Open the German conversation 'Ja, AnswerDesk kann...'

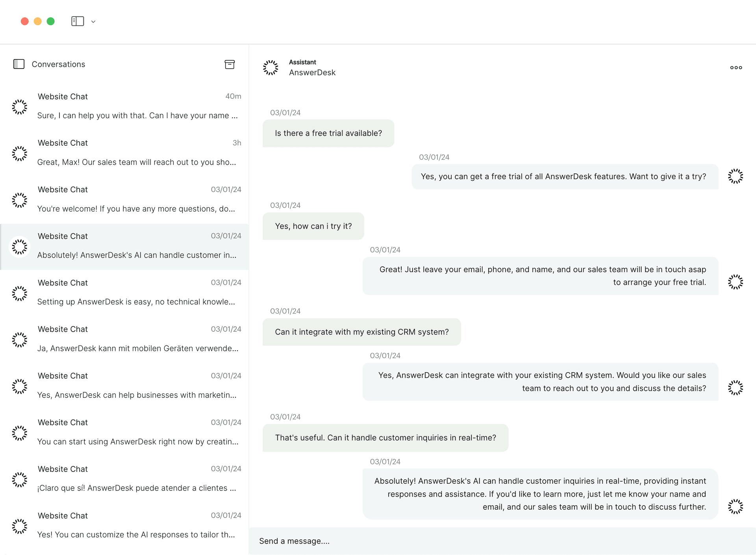[x=124, y=339]
